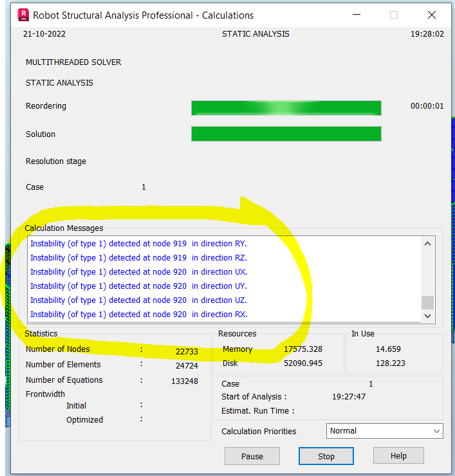This screenshot has width=455, height=476.
Task: Select message node 919 direction RY
Action: click(x=139, y=243)
